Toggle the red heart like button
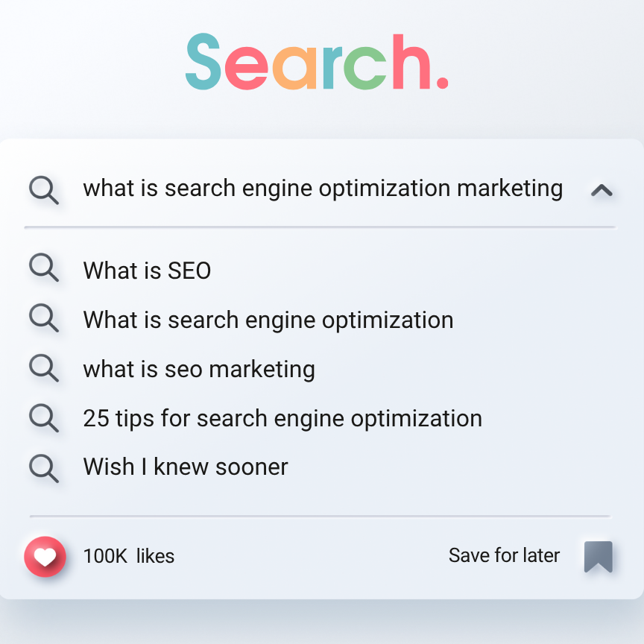The width and height of the screenshot is (644, 644). 45,556
